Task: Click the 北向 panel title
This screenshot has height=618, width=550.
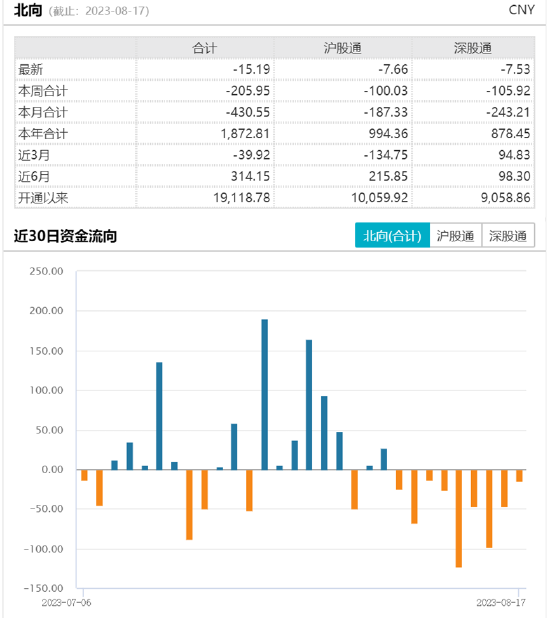Action: [x=28, y=10]
